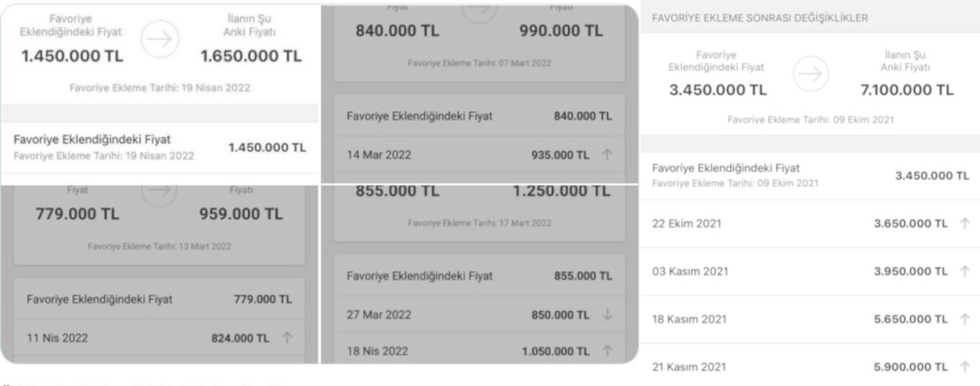This screenshot has height=386, width=980.
Task: Click the 7.100.000 TL current price
Action: point(906,90)
